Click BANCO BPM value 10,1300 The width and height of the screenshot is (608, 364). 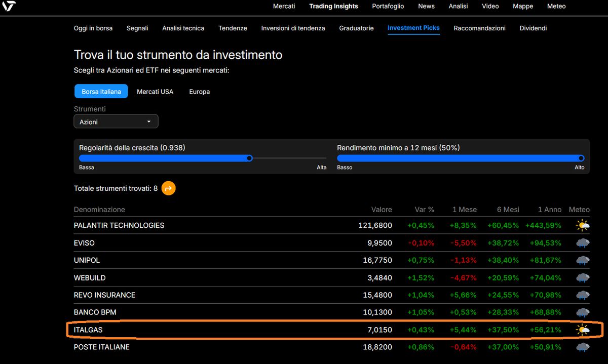pos(377,312)
